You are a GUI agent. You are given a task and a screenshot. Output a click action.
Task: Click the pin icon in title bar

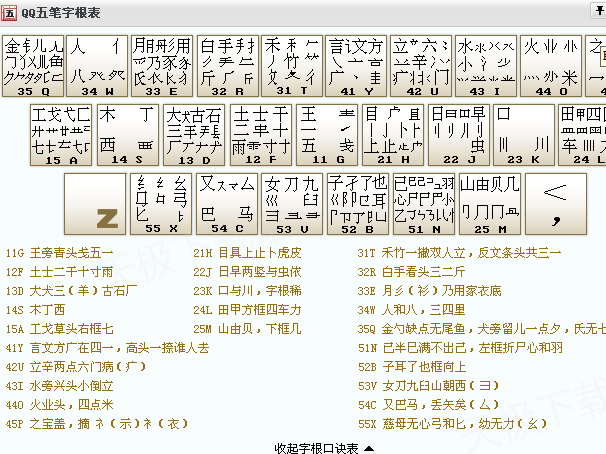(599, 10)
